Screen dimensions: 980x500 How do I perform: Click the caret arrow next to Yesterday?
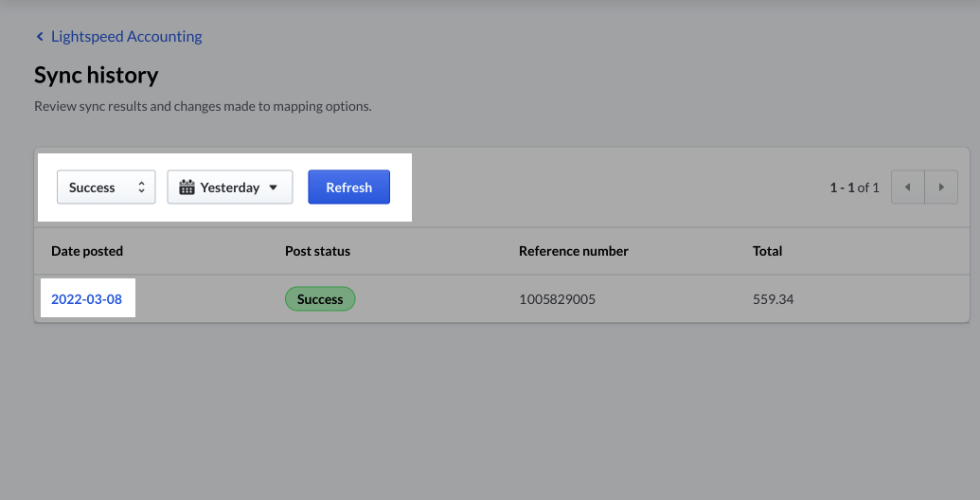[x=274, y=187]
